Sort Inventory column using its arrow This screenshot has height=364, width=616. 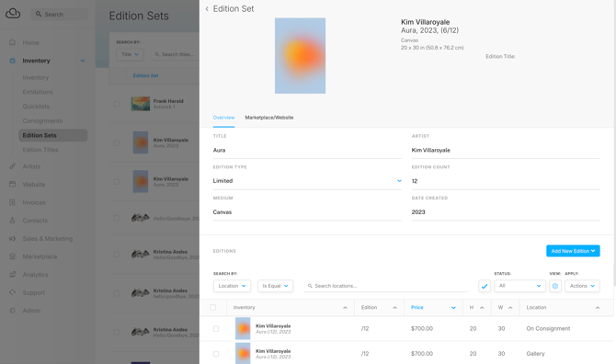[x=345, y=307]
